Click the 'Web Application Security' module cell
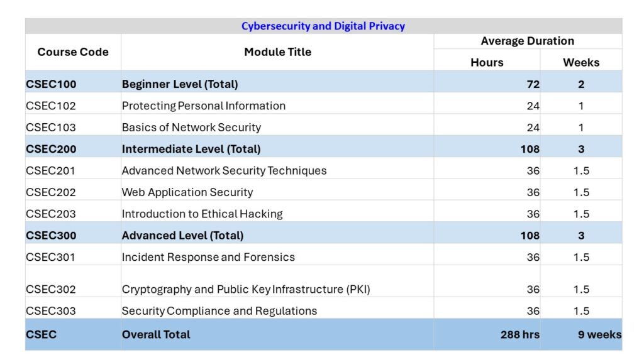This screenshot has width=644, height=362. click(187, 192)
